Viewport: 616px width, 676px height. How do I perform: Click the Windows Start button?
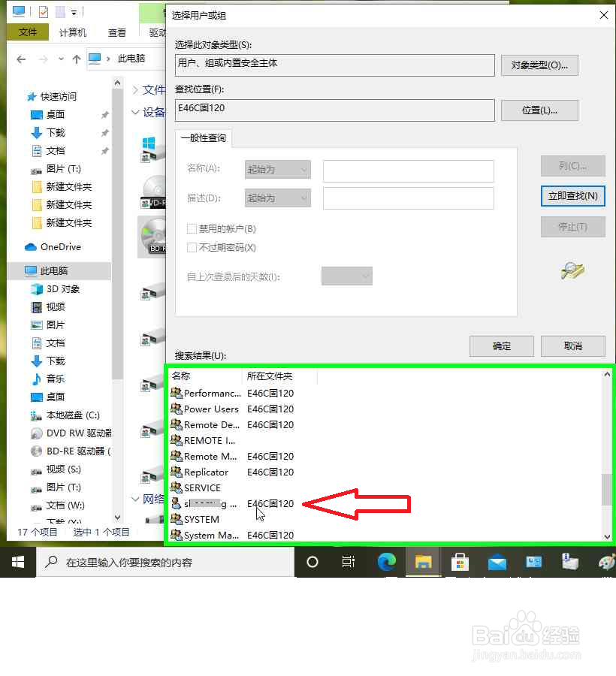pyautogui.click(x=17, y=561)
